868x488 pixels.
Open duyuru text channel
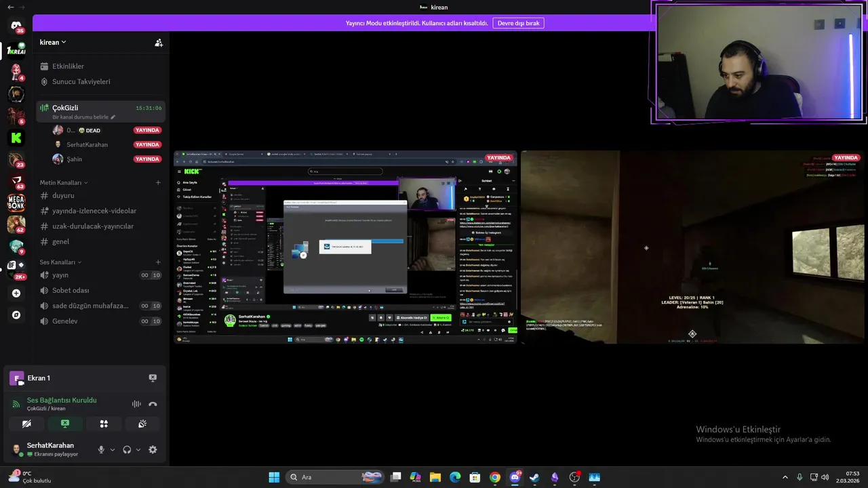pyautogui.click(x=100, y=196)
